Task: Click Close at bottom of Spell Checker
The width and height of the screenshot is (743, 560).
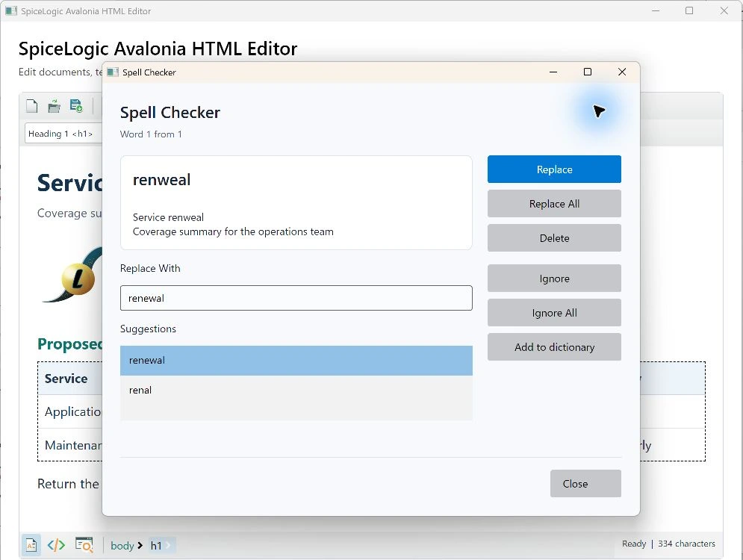Action: point(585,483)
